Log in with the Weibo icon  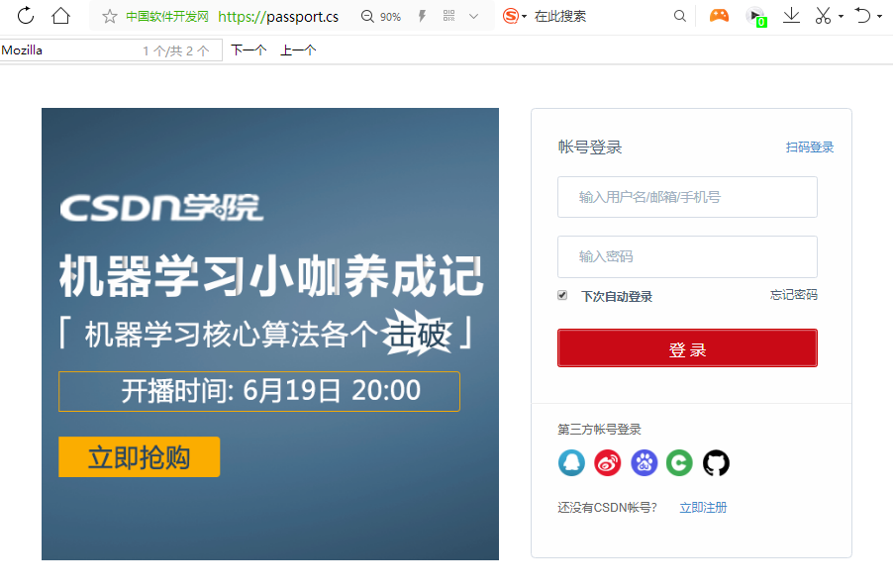[608, 462]
